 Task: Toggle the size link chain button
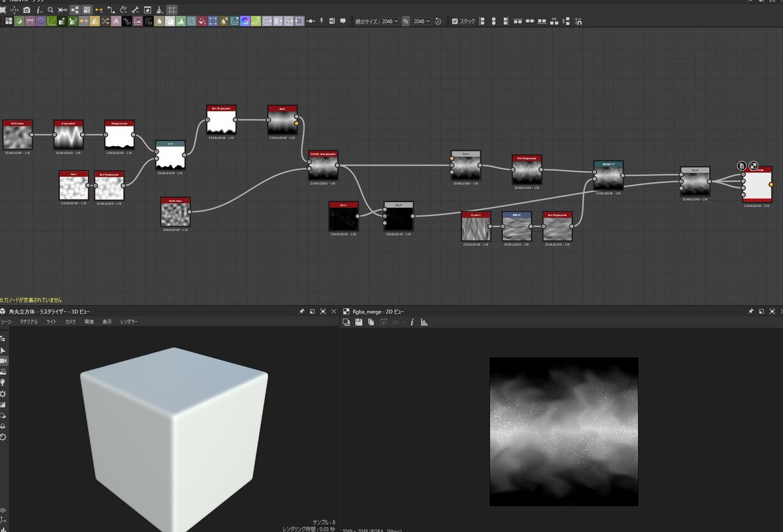pyautogui.click(x=405, y=21)
